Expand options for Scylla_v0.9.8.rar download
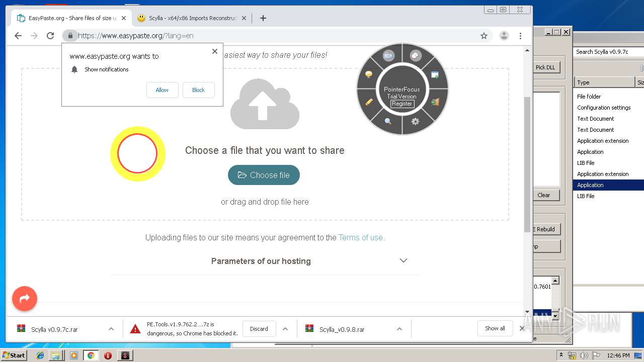Screen dimensions: 644x362 [399, 329]
